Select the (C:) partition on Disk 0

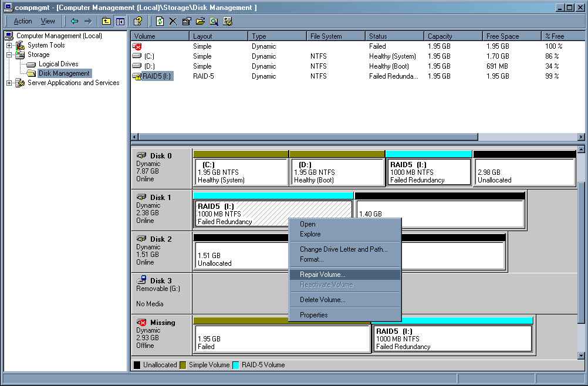pyautogui.click(x=241, y=168)
